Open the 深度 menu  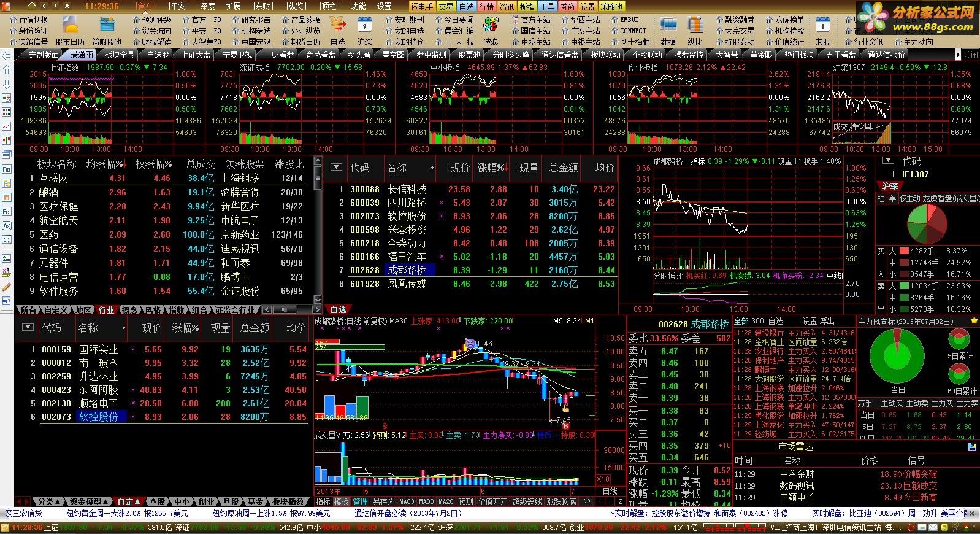(x=207, y=6)
